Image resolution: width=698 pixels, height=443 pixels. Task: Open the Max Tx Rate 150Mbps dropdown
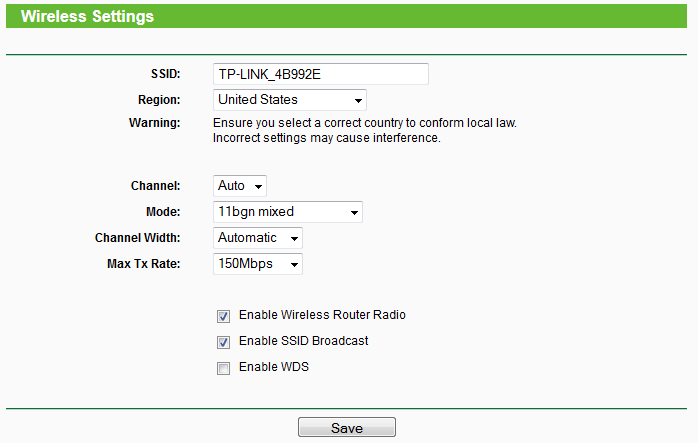click(x=258, y=264)
